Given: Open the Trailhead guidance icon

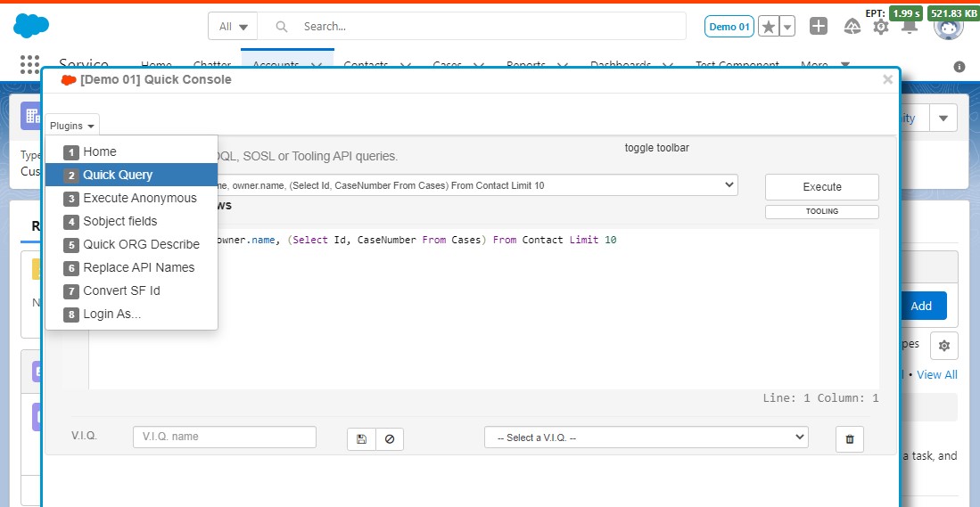Looking at the screenshot, I should [x=852, y=26].
